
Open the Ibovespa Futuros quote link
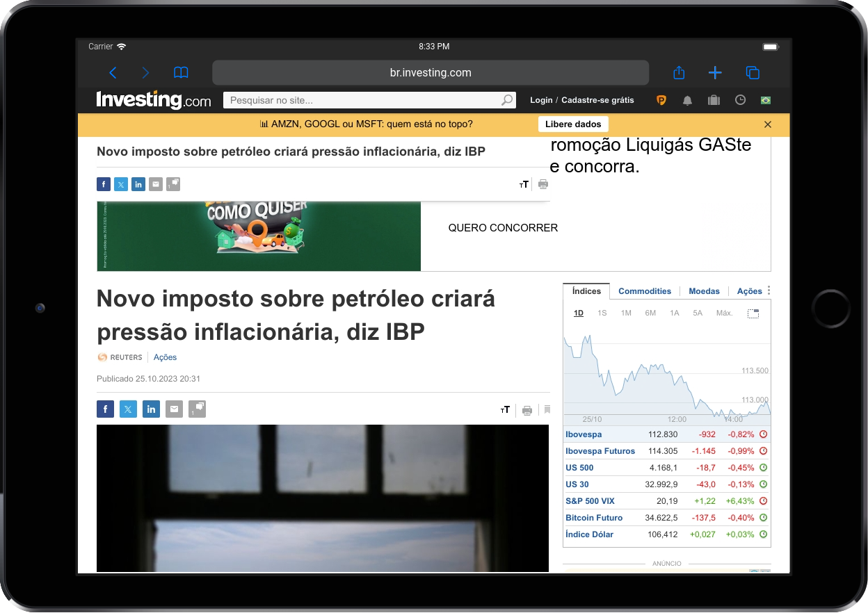(x=600, y=450)
